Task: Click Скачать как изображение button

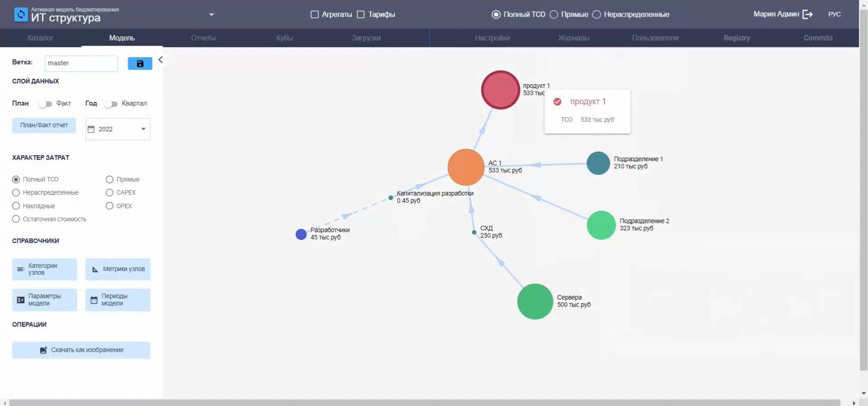Action: [81, 350]
